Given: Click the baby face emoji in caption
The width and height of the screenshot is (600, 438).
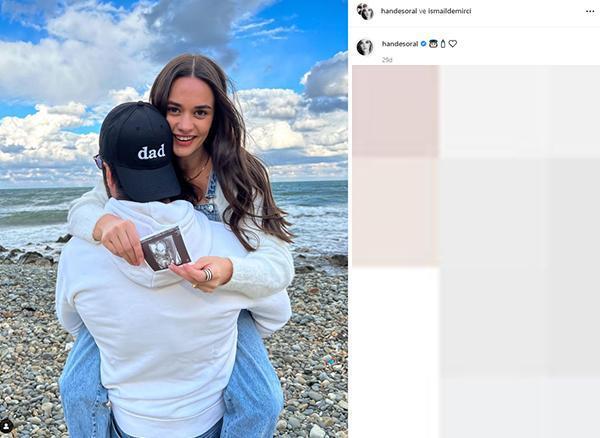Looking at the screenshot, I should (x=433, y=44).
